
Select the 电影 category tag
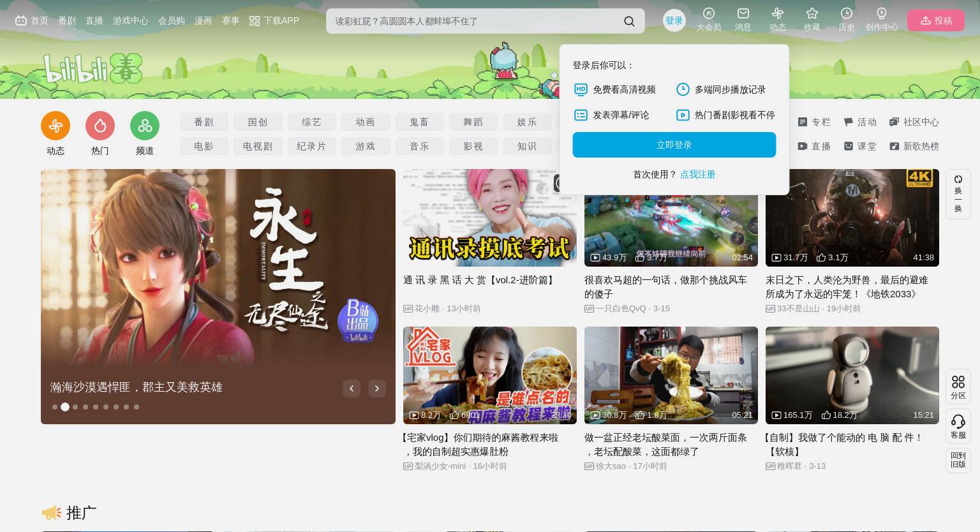tap(204, 146)
